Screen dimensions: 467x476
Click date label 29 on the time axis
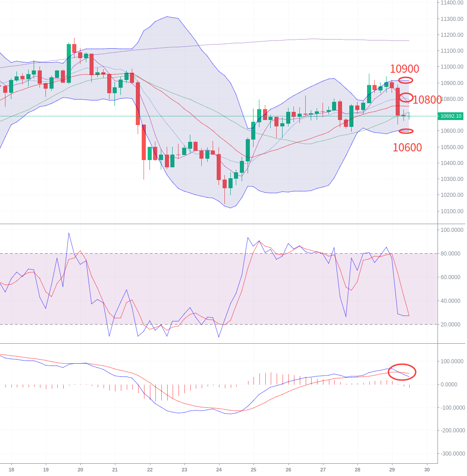click(x=392, y=470)
